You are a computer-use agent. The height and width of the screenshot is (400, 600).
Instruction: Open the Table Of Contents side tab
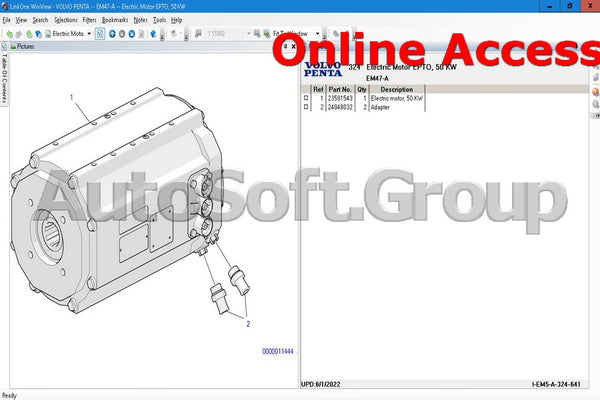click(4, 75)
